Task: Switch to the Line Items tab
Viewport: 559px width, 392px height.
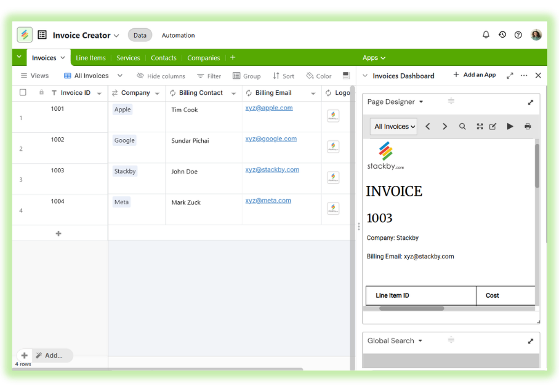Action: pos(90,58)
